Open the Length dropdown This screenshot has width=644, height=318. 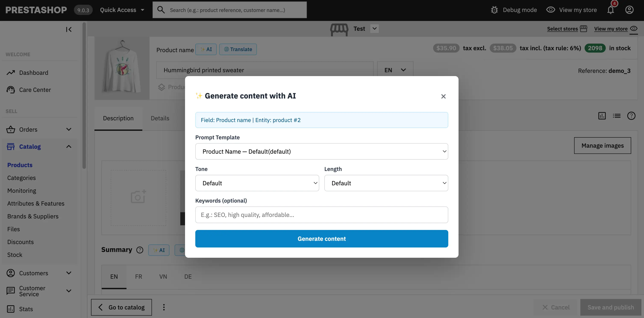(x=386, y=183)
